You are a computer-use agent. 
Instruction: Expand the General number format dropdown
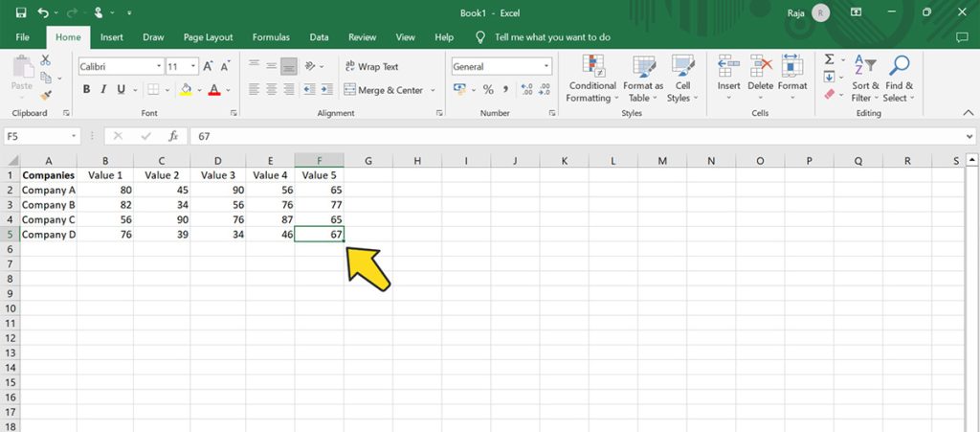(x=546, y=67)
